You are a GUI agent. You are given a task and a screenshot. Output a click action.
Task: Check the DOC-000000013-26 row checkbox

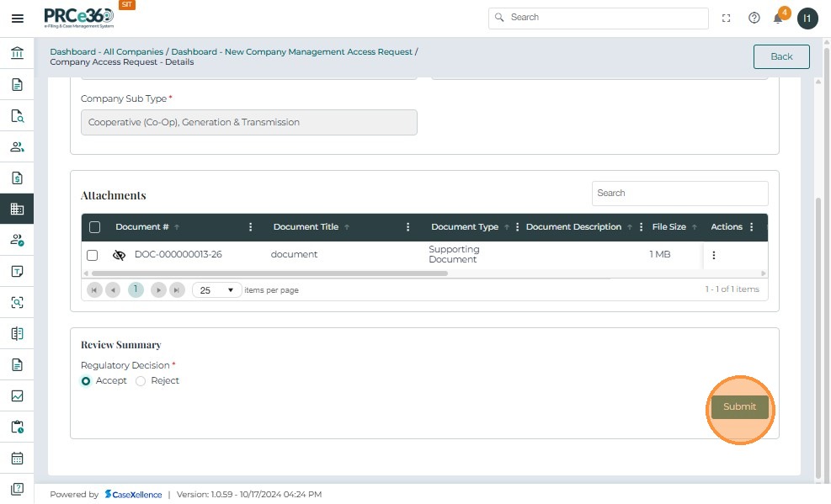pos(93,255)
